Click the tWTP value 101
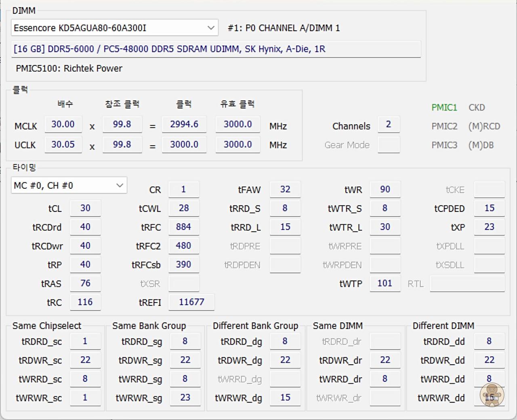The image size is (517, 420). 385,283
